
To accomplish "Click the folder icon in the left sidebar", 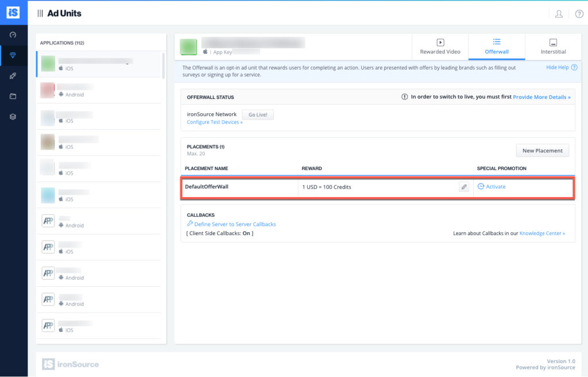I will (13, 96).
